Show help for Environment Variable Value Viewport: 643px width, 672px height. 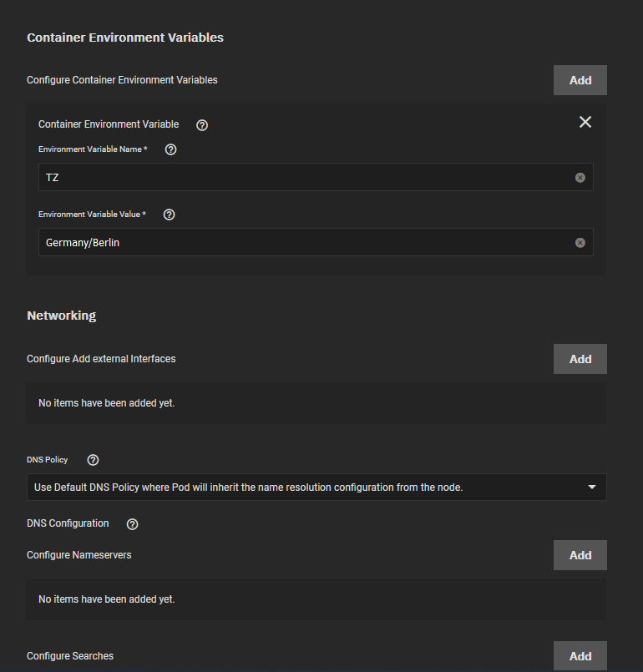(x=169, y=215)
